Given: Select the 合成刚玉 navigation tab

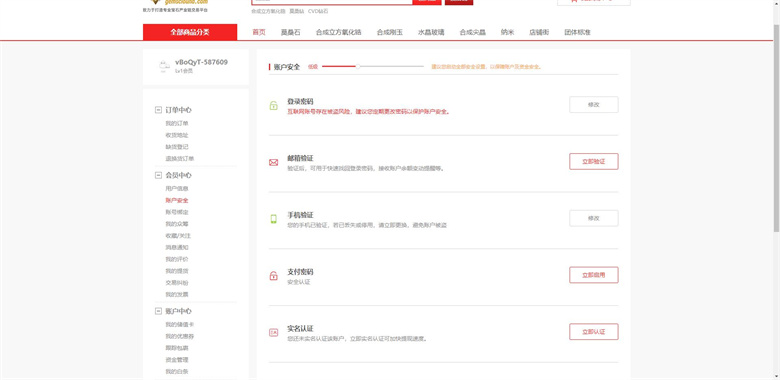Looking at the screenshot, I should [390, 32].
